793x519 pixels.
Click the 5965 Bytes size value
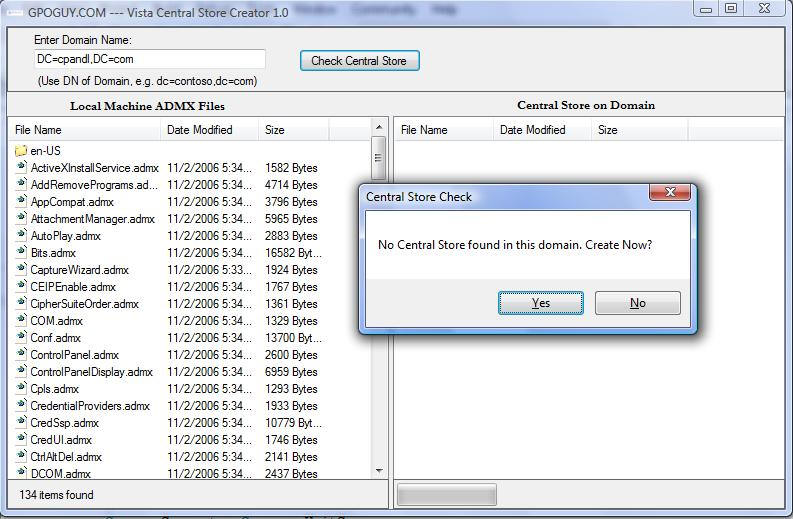coord(291,219)
